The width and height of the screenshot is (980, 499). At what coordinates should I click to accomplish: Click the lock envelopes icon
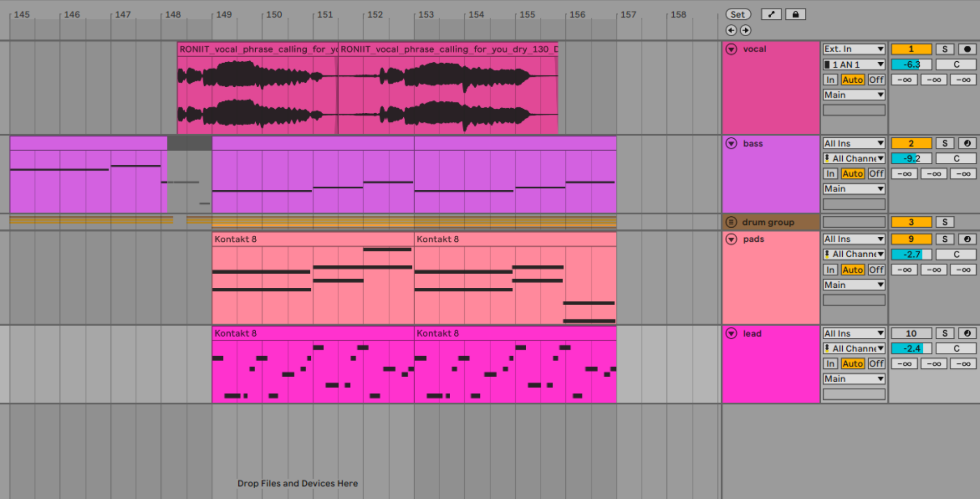[796, 14]
